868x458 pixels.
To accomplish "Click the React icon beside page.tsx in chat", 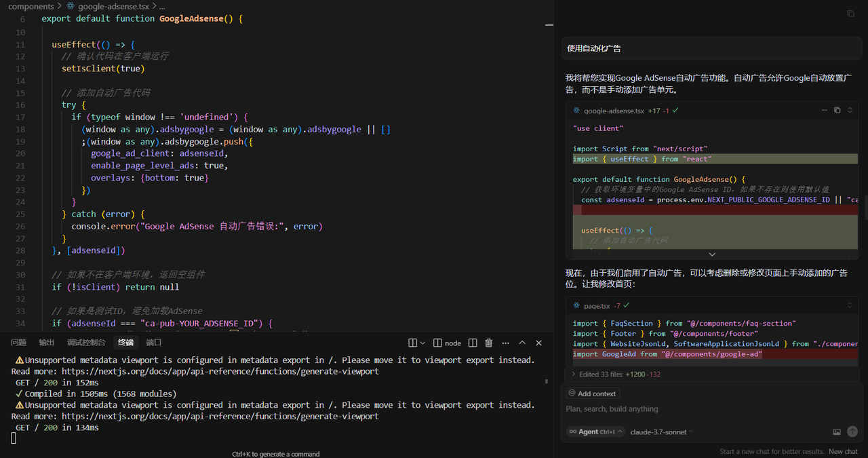I will [x=576, y=305].
